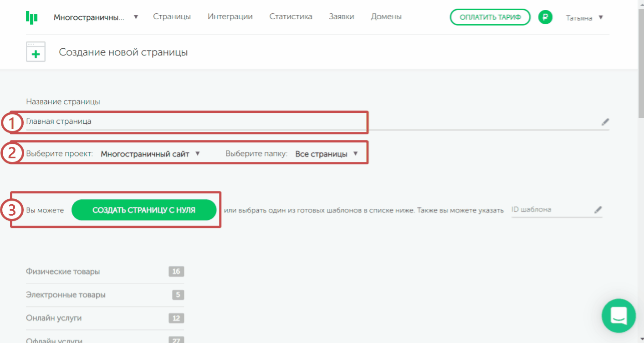Open the Интеграции section
This screenshot has height=343, width=644.
230,17
